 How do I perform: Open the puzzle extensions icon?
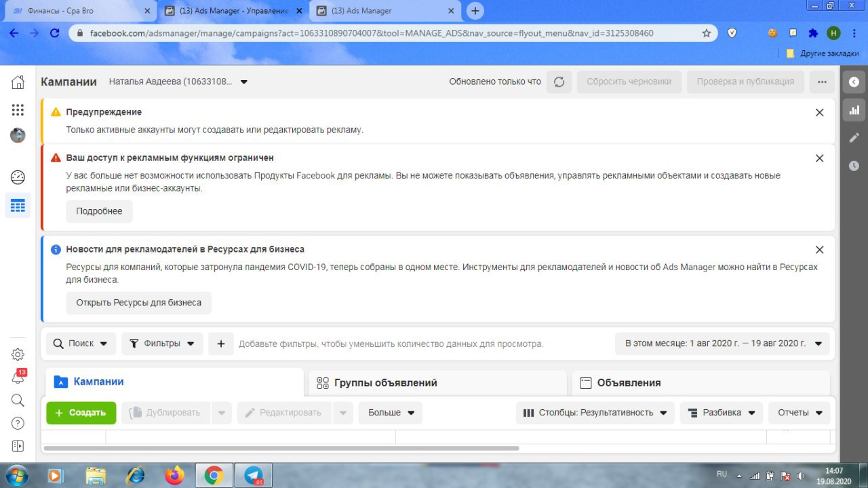point(812,33)
